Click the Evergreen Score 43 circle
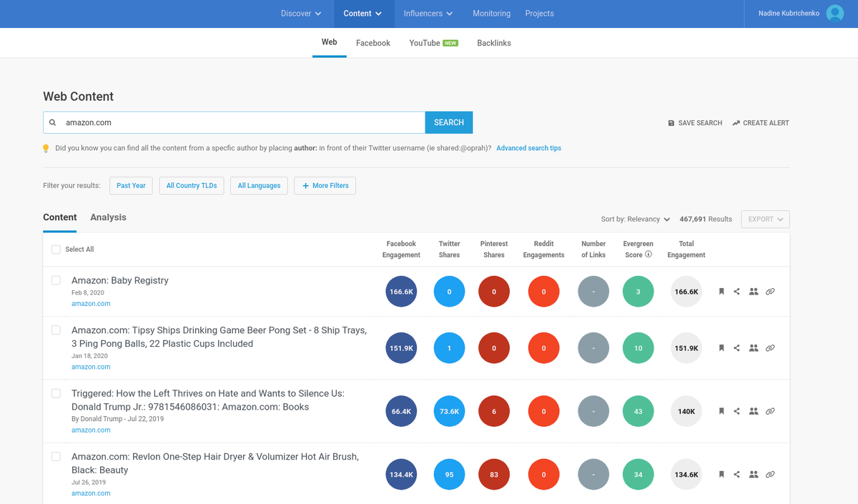The height and width of the screenshot is (504, 858). pyautogui.click(x=638, y=411)
